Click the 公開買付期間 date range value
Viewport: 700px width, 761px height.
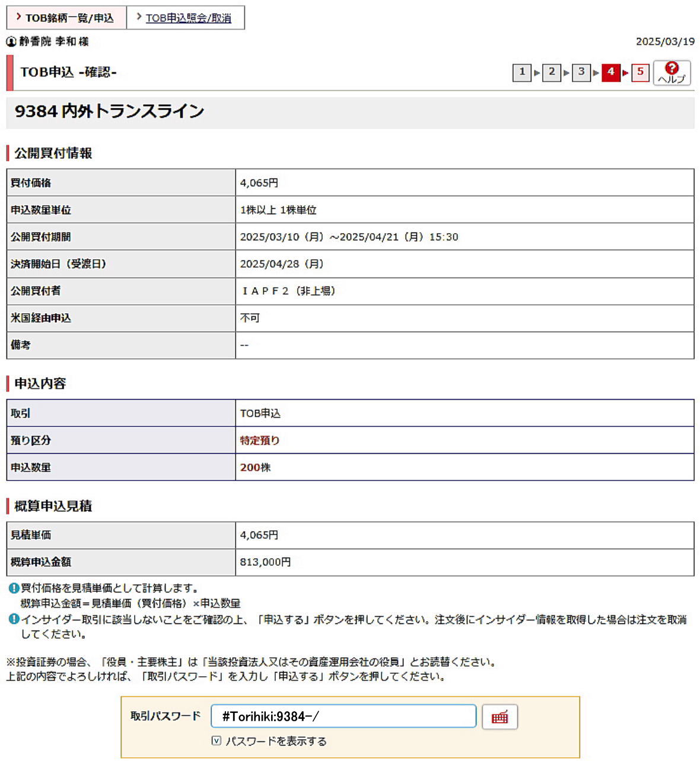[x=349, y=237]
